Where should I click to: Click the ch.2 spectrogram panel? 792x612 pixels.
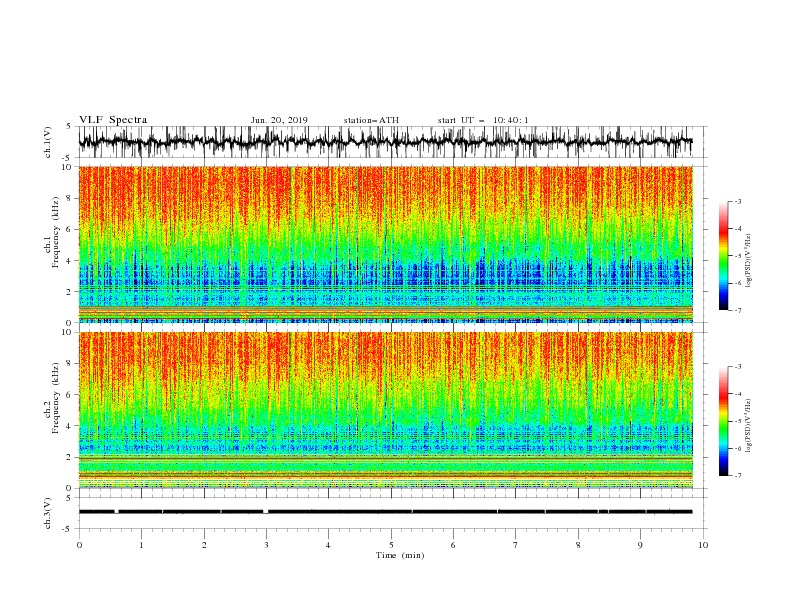point(385,410)
